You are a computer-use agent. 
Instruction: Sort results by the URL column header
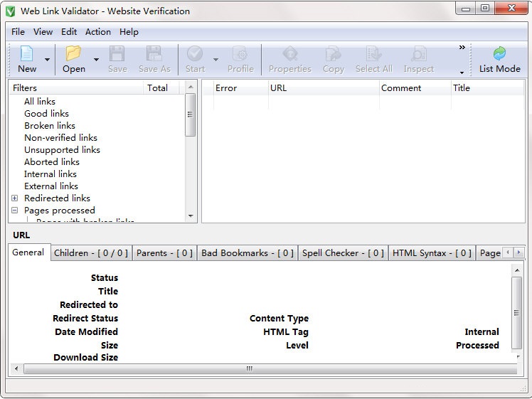tap(323, 88)
